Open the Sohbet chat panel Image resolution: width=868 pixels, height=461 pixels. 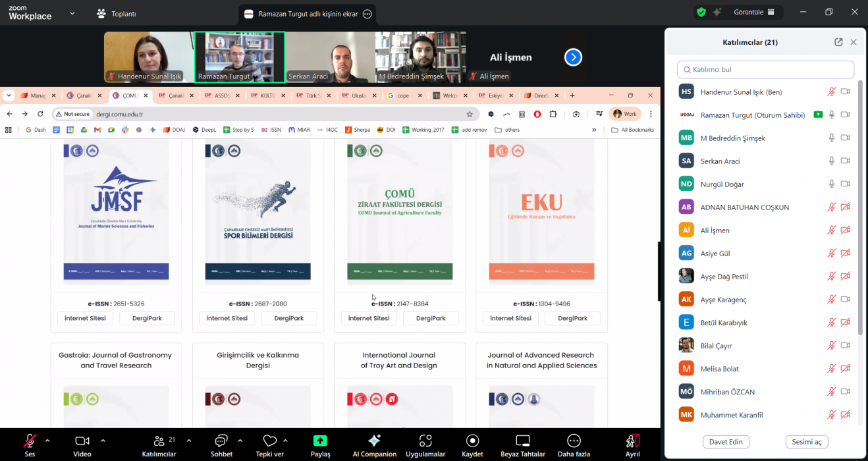221,441
